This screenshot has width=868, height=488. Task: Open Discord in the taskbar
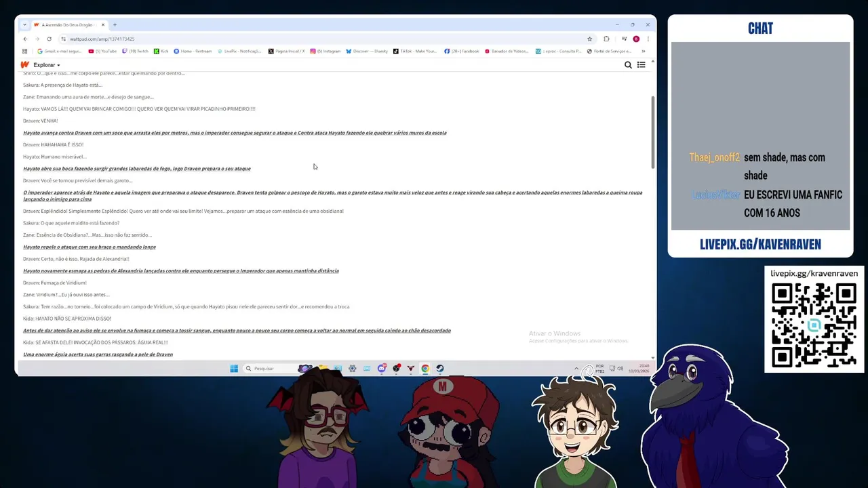382,369
